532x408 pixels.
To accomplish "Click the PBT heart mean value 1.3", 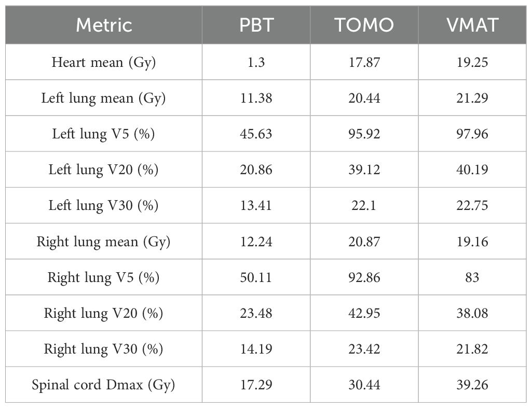I will tap(256, 62).
